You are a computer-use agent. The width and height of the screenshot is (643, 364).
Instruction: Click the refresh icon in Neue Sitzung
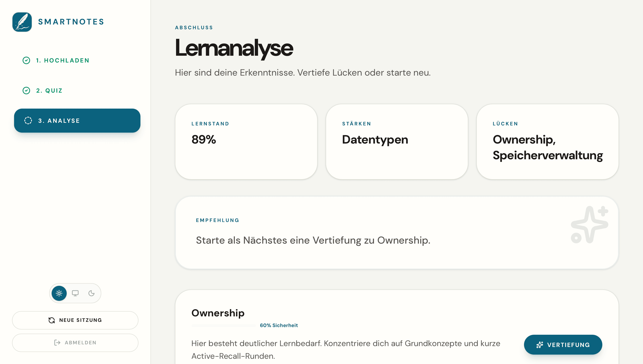pyautogui.click(x=52, y=320)
